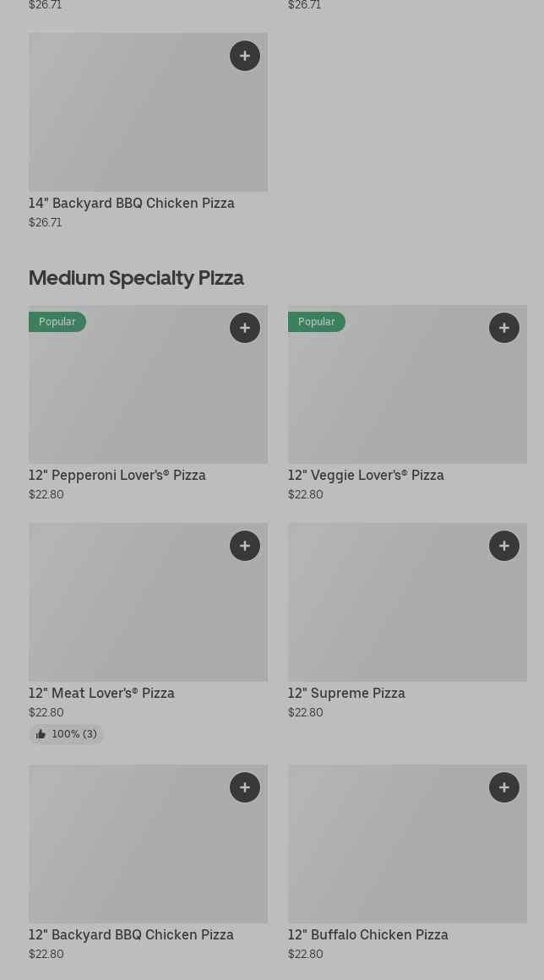Screen dimensions: 544x980
Task: Add 12" Backyard BBQ Chicken Pizza plus button
Action: point(245,787)
